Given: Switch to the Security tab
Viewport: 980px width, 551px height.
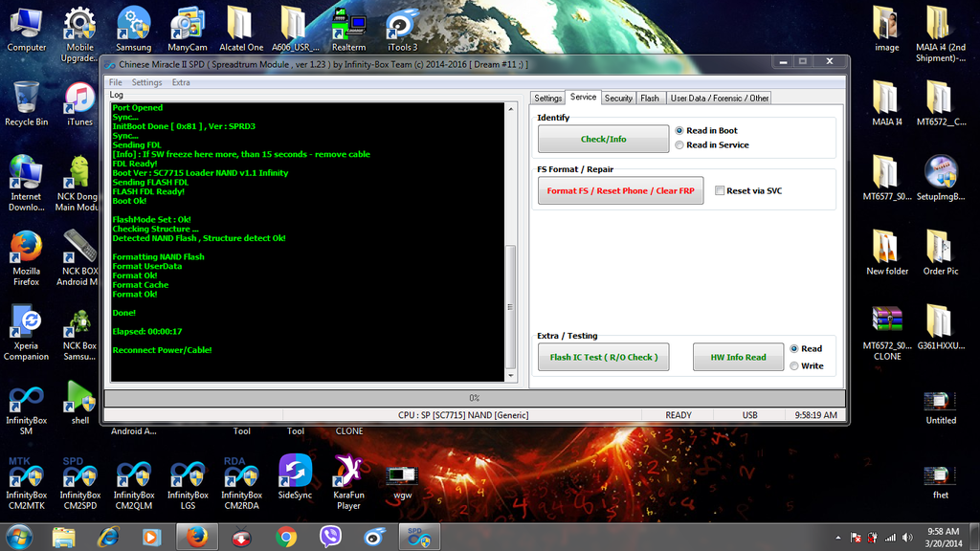Looking at the screenshot, I should click(x=618, y=98).
